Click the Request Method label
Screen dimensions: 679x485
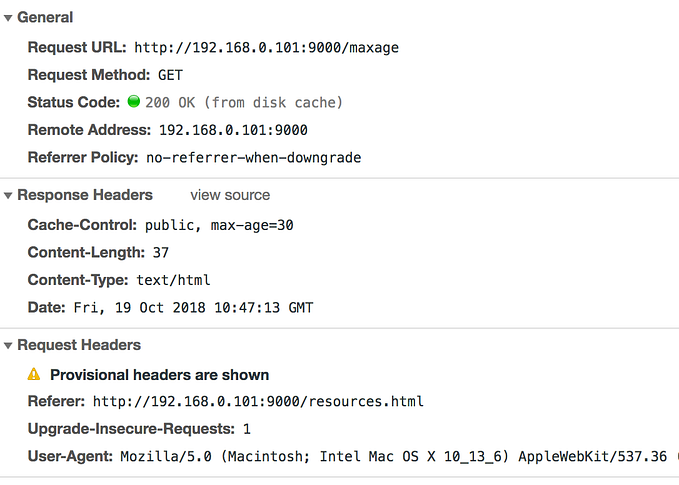pyautogui.click(x=89, y=74)
